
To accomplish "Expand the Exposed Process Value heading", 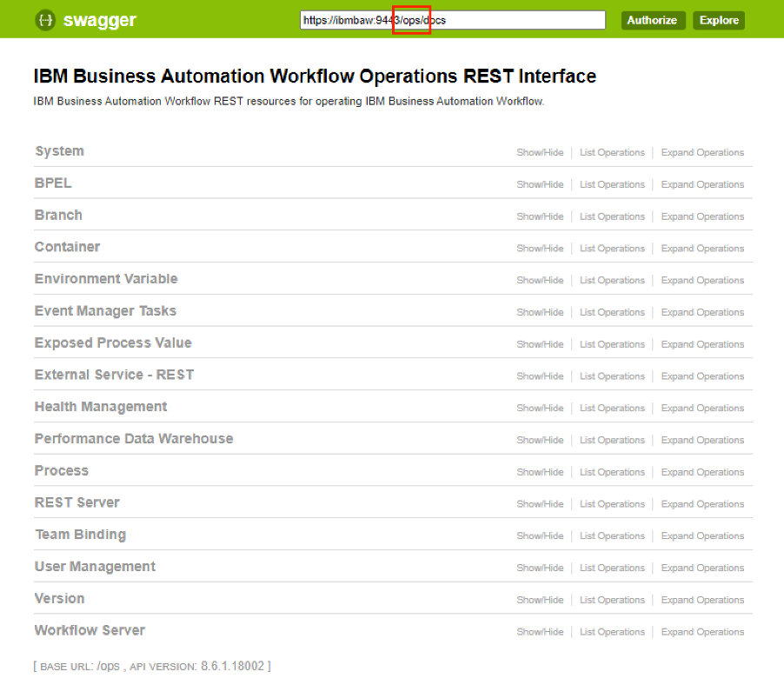I will tap(113, 343).
